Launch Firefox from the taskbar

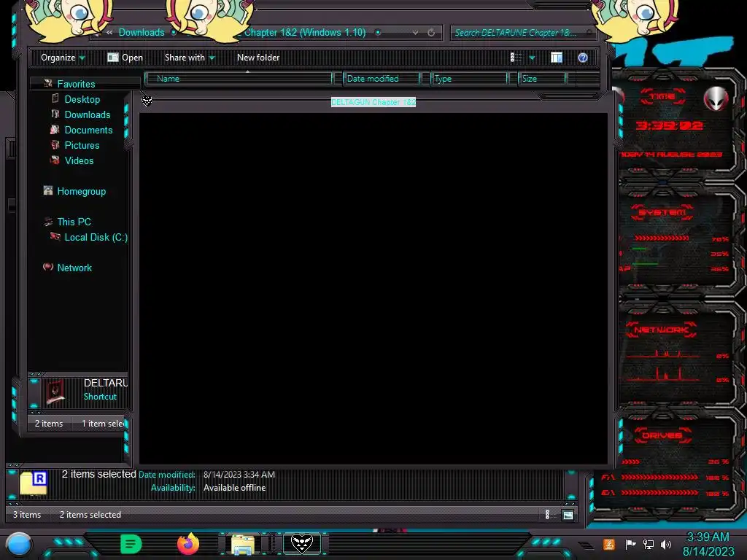tap(188, 544)
